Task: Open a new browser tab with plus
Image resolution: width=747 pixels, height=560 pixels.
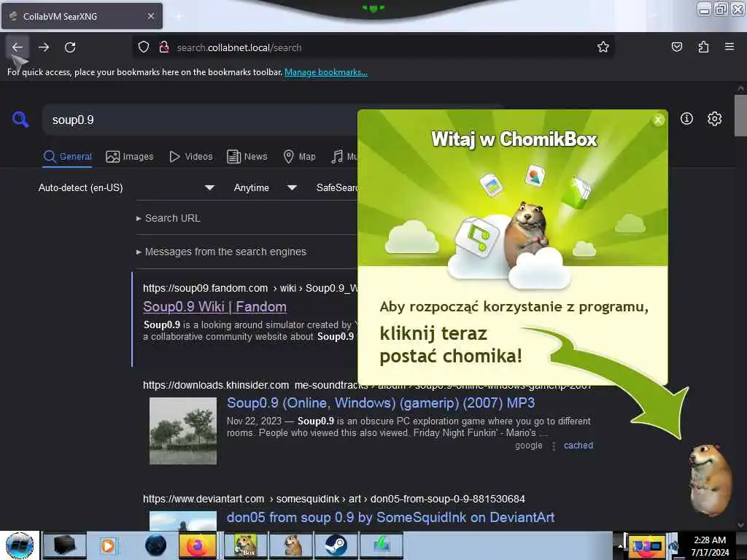Action: 178,16
